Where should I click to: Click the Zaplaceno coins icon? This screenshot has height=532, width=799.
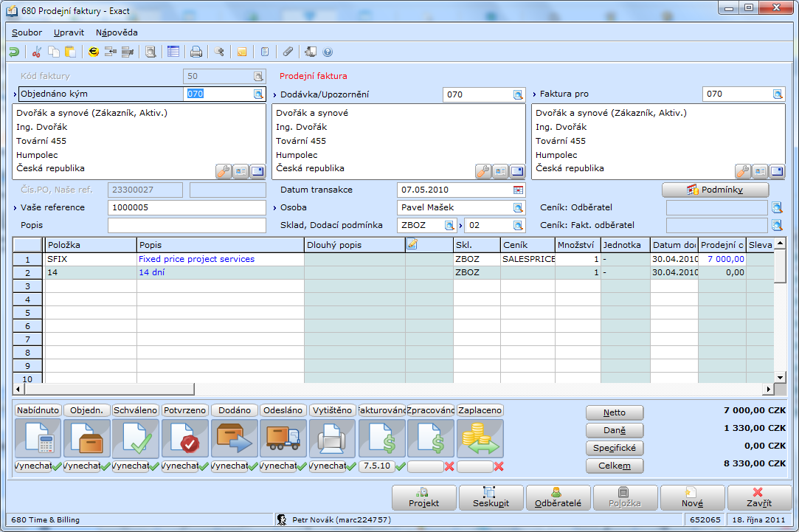click(x=480, y=438)
